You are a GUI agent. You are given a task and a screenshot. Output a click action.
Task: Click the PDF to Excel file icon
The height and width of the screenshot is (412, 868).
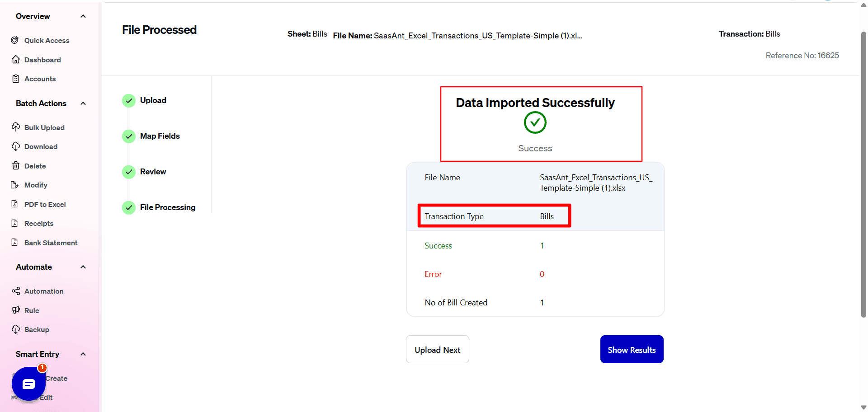(x=15, y=204)
